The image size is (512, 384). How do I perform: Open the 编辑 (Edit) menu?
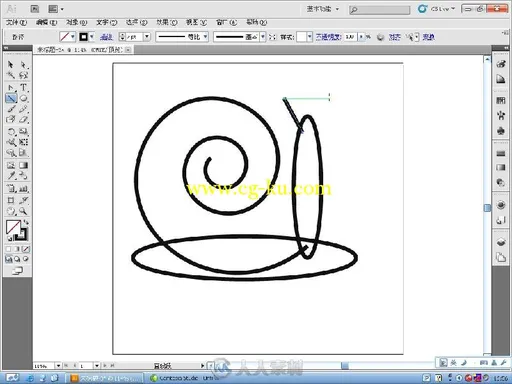pyautogui.click(x=46, y=22)
